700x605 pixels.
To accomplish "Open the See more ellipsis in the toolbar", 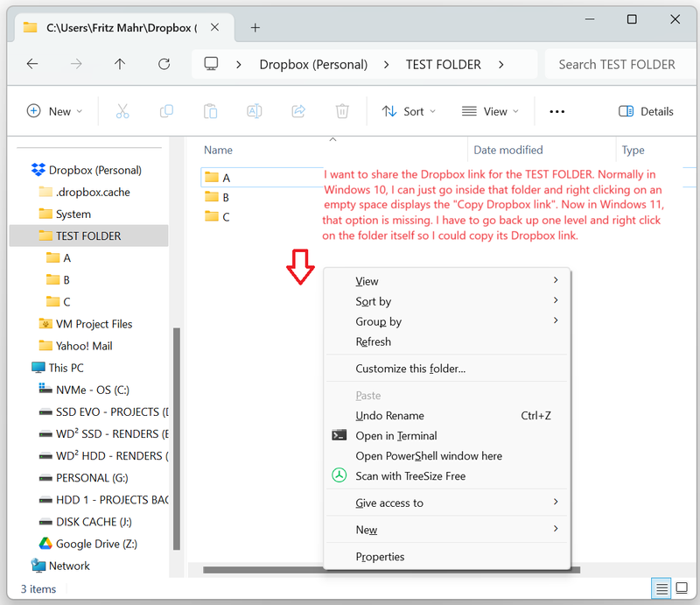I will click(557, 111).
